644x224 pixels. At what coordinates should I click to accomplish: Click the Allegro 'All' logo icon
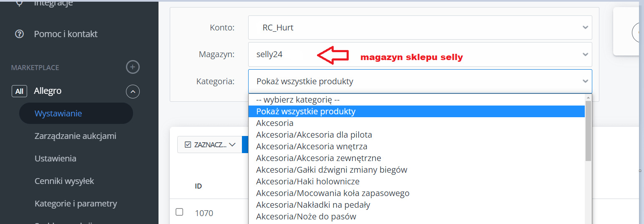click(19, 91)
